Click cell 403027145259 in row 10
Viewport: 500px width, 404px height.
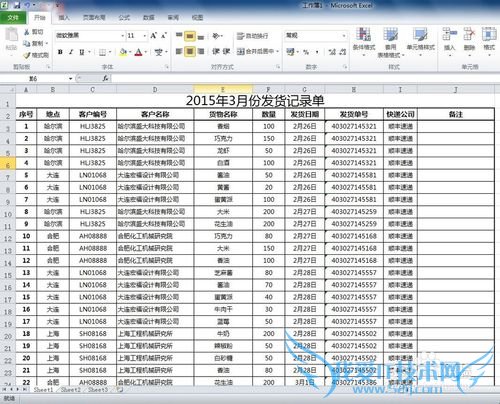354,212
